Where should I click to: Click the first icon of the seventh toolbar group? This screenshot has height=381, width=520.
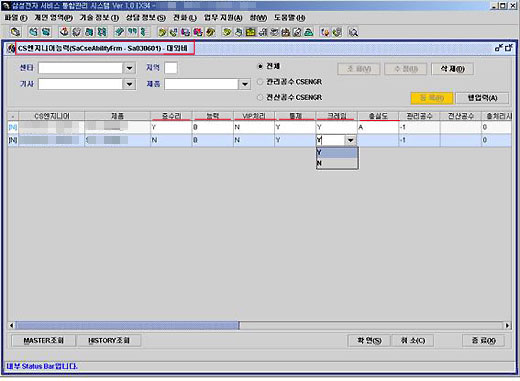325,32
